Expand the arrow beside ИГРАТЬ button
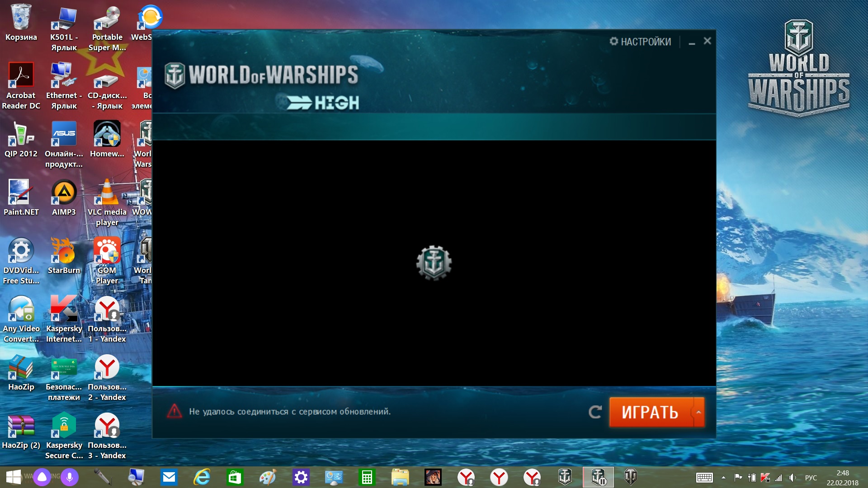Viewport: 868px width, 488px height. (698, 412)
